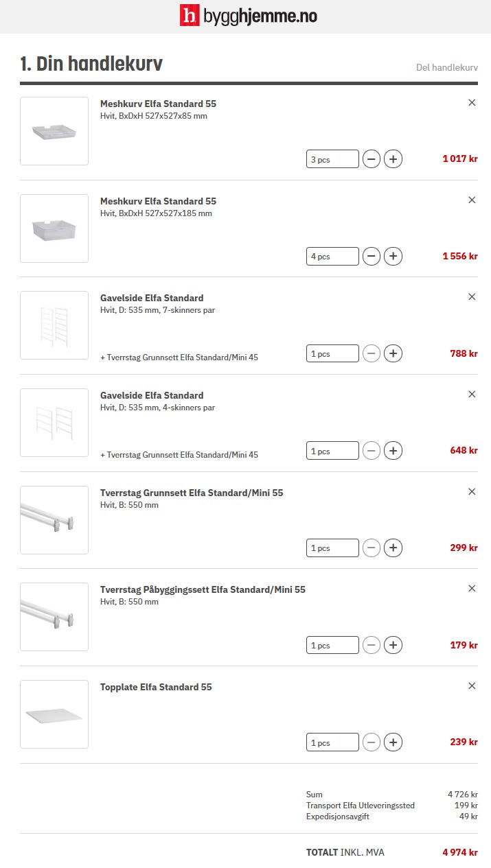Remove the 4-skinners Gavelside from cart
The image size is (491, 868).
tap(472, 395)
